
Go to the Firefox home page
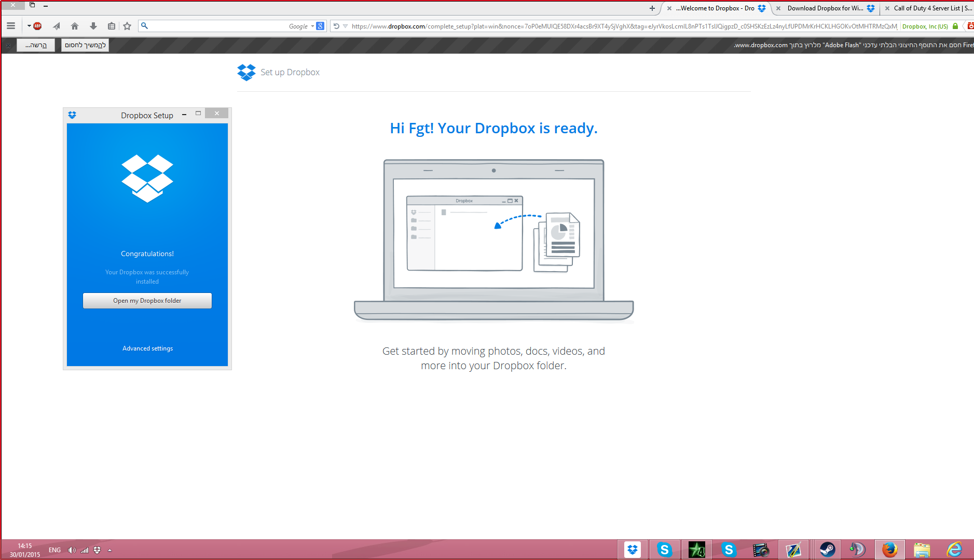(x=75, y=26)
